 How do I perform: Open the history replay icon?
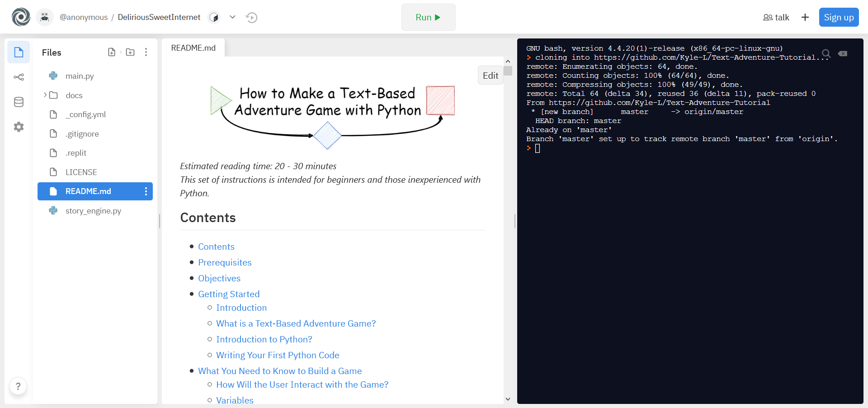click(251, 17)
